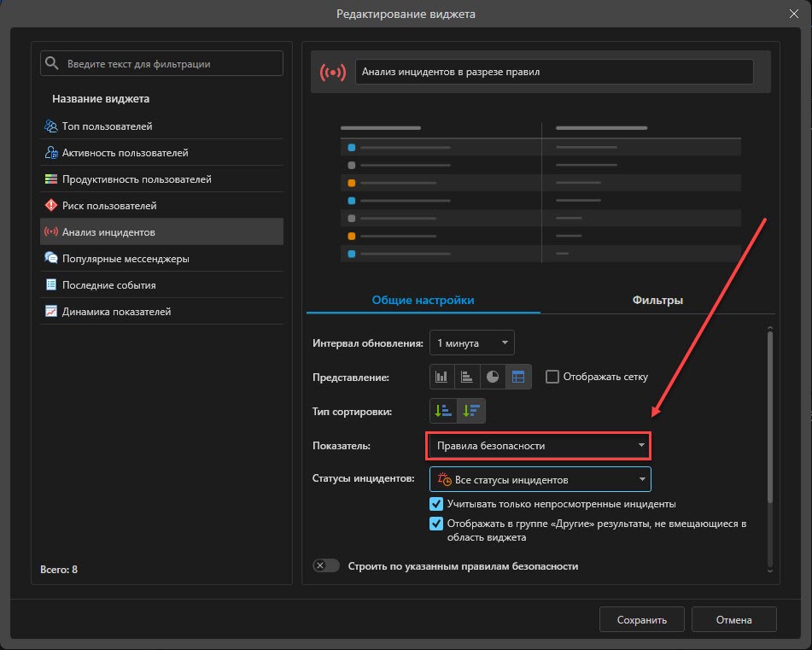Click the Тип сортировки label
The width and height of the screenshot is (812, 650).
(x=352, y=412)
